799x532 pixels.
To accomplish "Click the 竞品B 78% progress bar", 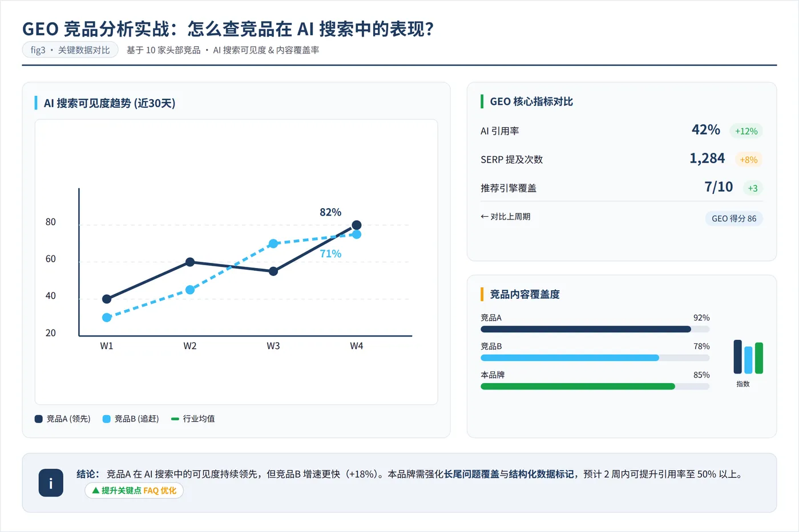I will (595, 358).
